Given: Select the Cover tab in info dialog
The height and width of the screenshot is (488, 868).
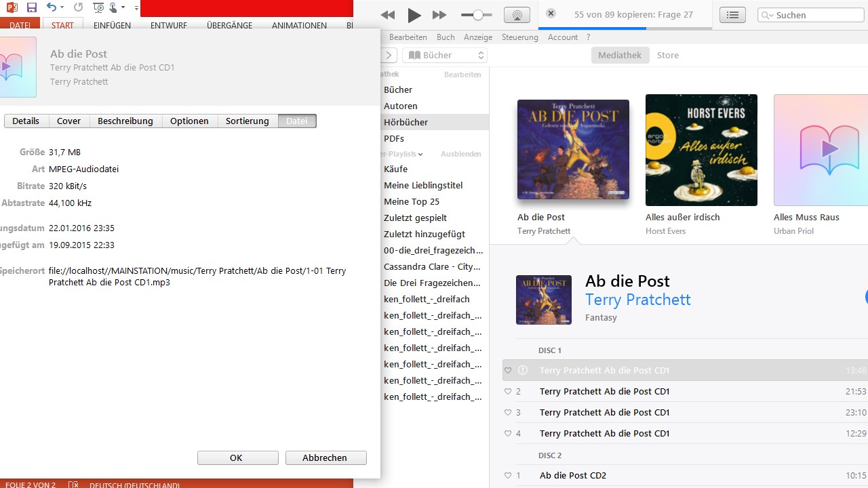Looking at the screenshot, I should coord(68,121).
